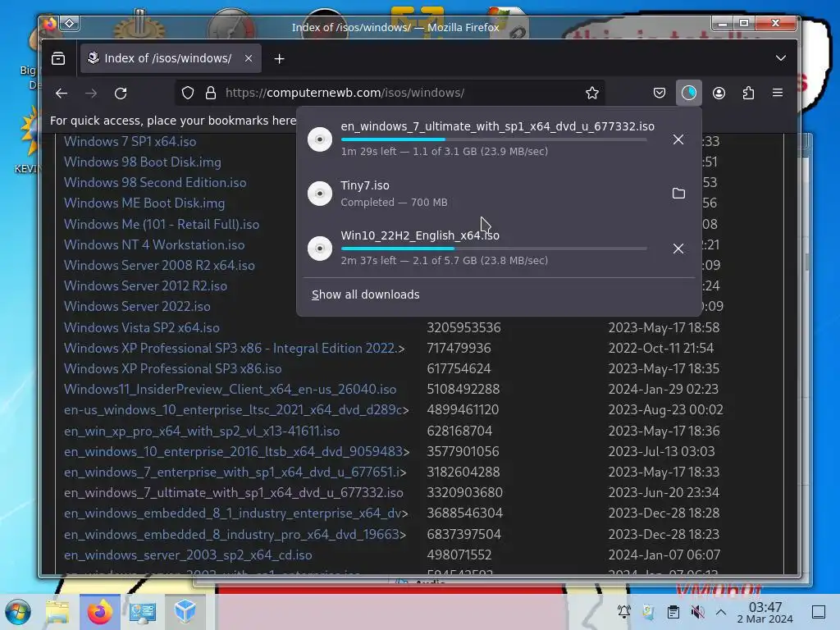This screenshot has height=630, width=840.
Task: Click Show all downloads
Action: [x=366, y=294]
